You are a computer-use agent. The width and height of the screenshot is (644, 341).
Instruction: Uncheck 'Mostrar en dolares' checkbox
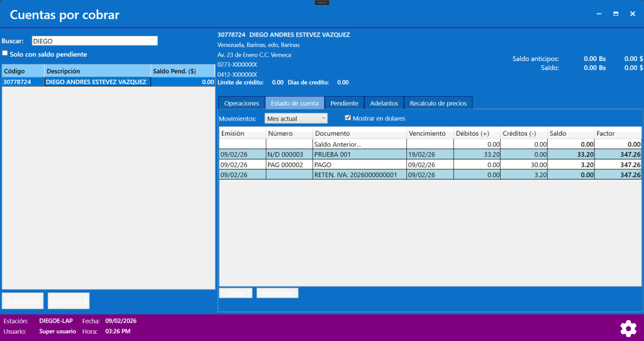pyautogui.click(x=348, y=117)
